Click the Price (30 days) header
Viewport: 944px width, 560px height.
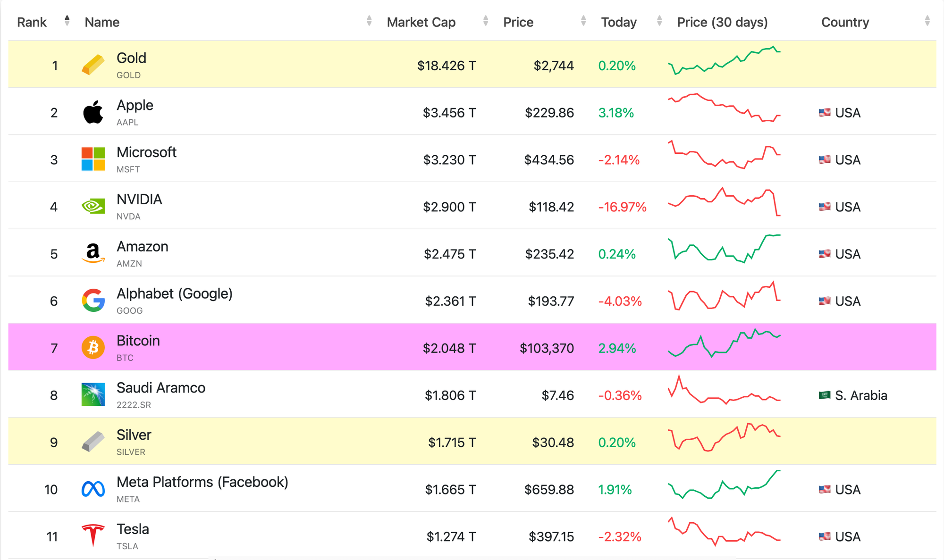[x=722, y=22]
